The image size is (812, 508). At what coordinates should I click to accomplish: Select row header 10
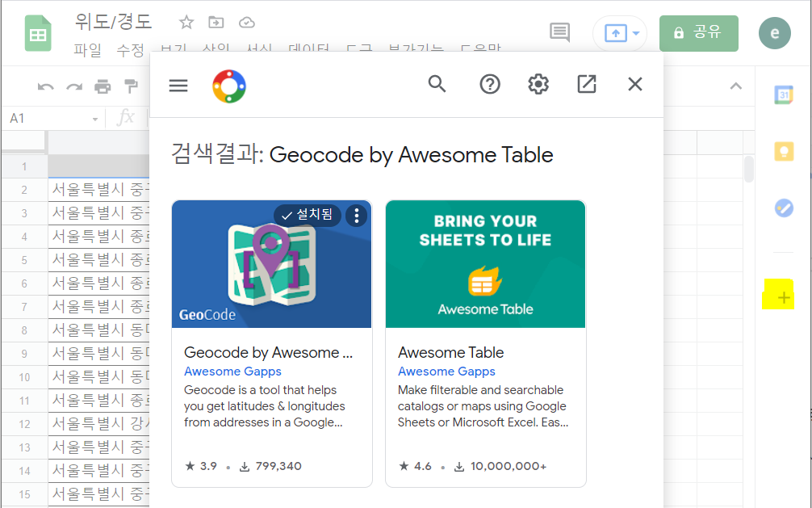click(x=24, y=377)
